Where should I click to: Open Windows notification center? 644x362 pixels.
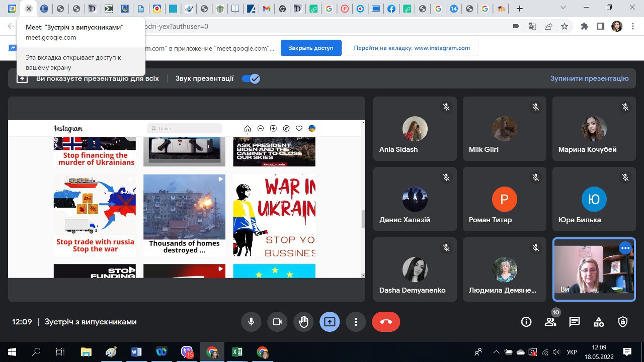pos(627,352)
